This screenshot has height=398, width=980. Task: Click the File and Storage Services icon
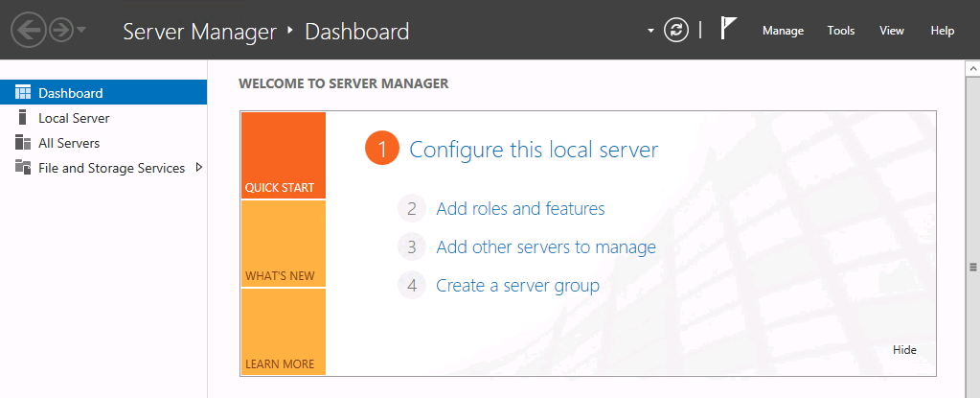pos(22,167)
